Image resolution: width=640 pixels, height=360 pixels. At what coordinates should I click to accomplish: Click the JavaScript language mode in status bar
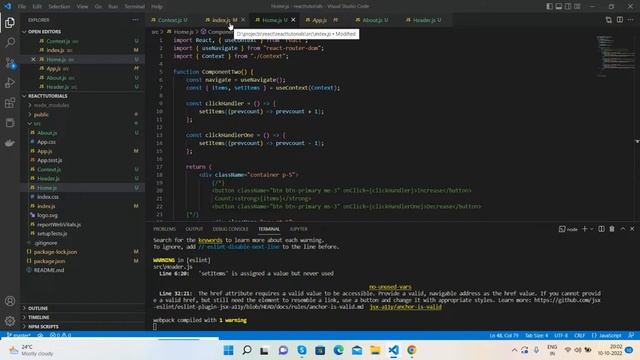pos(607,336)
